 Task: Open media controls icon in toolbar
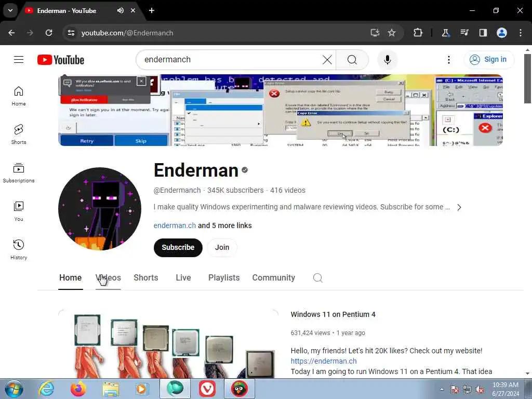pos(464,33)
